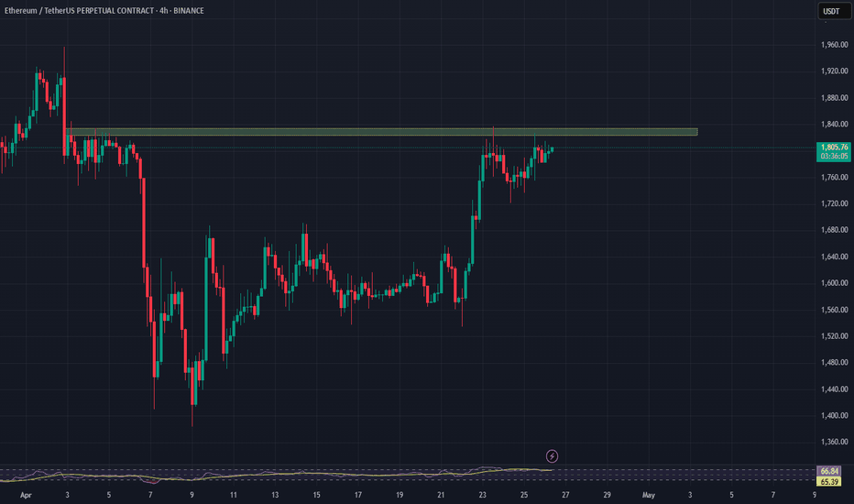Click the 1,520.00 price axis label

[x=834, y=336]
